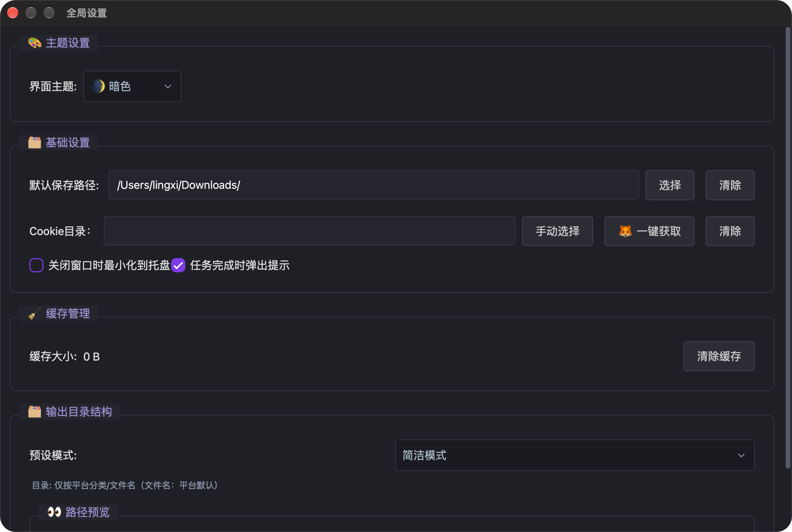The width and height of the screenshot is (792, 532).
Task: Click the Cookie目录: label
Action: click(60, 231)
